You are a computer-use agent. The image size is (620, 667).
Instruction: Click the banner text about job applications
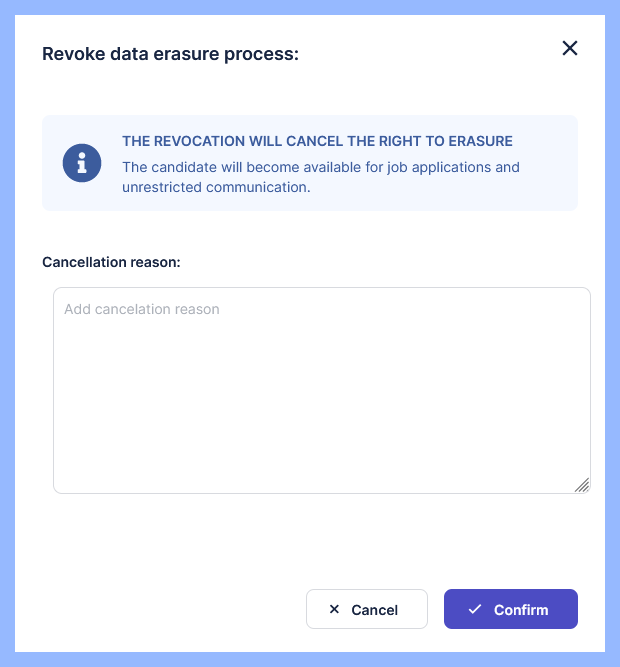pyautogui.click(x=320, y=167)
